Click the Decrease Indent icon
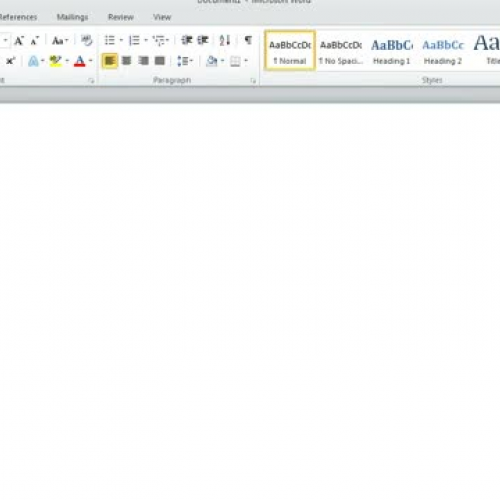This screenshot has height=500, width=500. tap(187, 40)
